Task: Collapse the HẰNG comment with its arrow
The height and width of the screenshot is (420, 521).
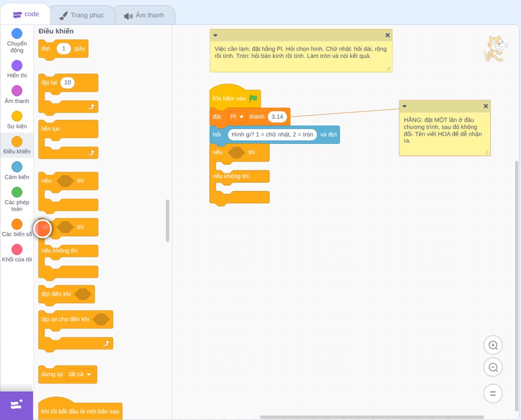Action: (x=404, y=106)
